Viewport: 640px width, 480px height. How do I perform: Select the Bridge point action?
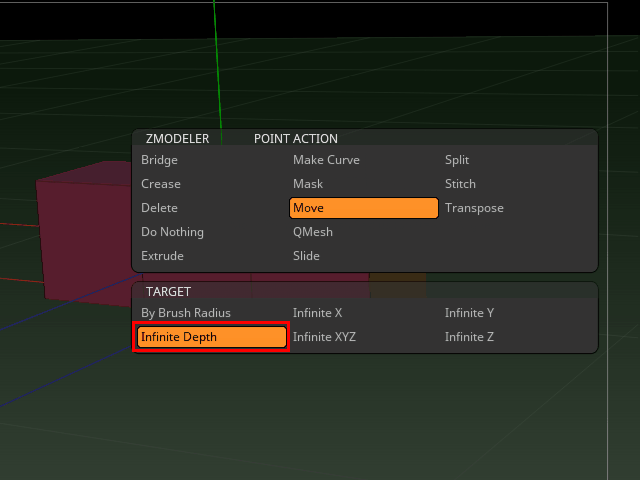tap(159, 160)
